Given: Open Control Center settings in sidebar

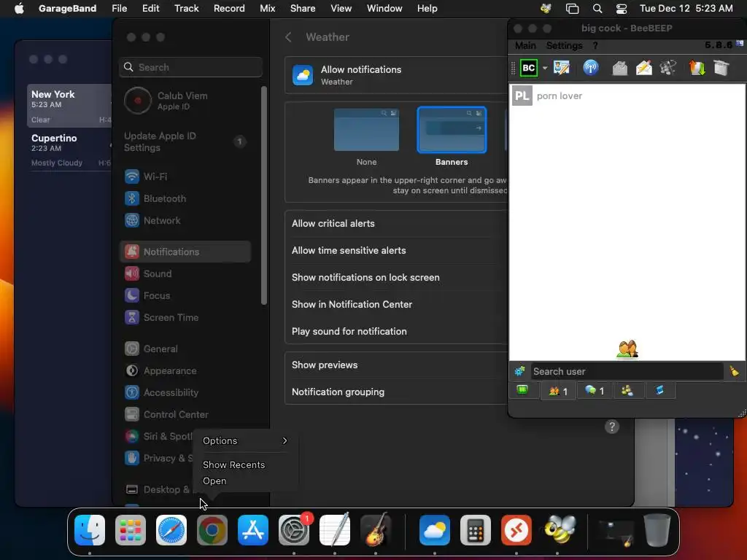Looking at the screenshot, I should [186, 415].
